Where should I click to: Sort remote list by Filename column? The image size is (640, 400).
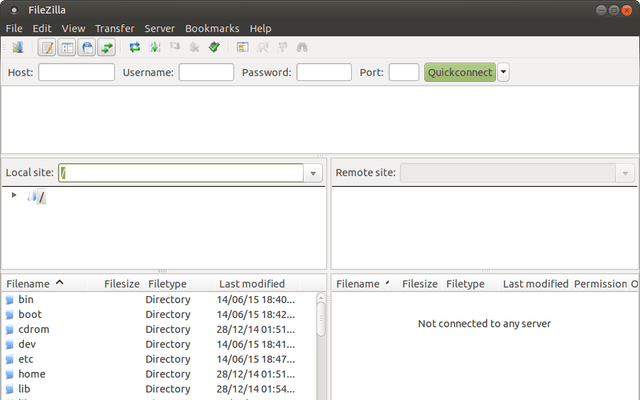(361, 284)
